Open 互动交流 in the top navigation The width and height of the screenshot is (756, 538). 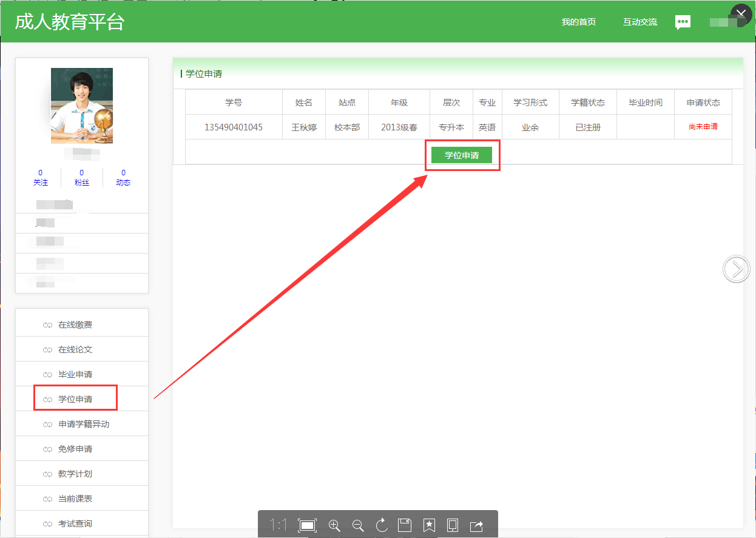[640, 22]
